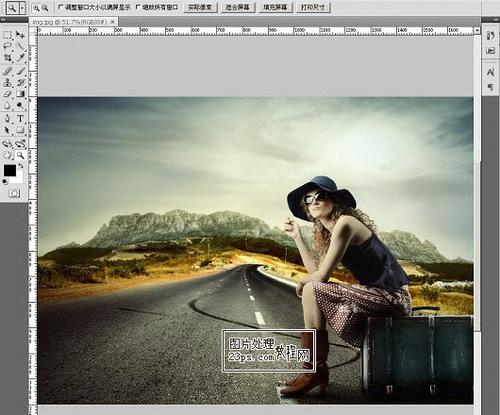Select the Pen tool
This screenshot has height=415, width=500.
pyautogui.click(x=7, y=118)
